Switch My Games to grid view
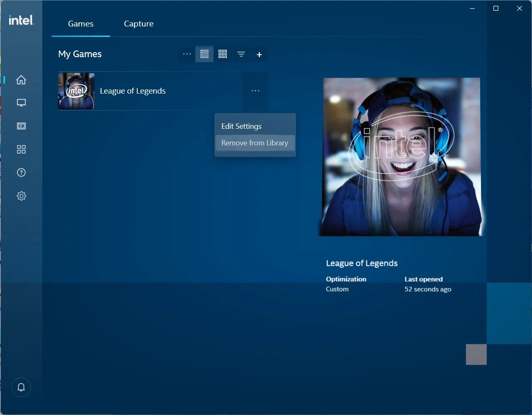 tap(223, 54)
